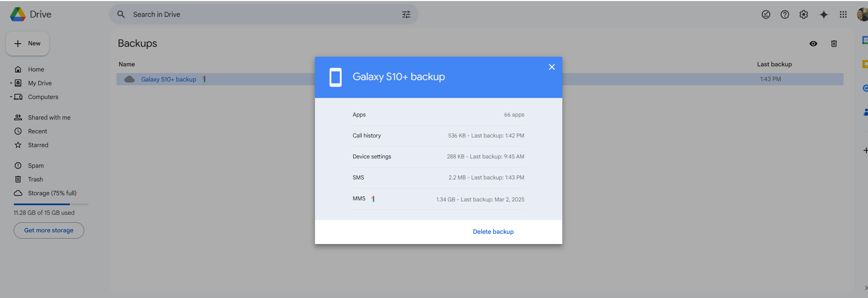This screenshot has width=868, height=298.
Task: Open the Google apps grid
Action: pyautogui.click(x=843, y=14)
